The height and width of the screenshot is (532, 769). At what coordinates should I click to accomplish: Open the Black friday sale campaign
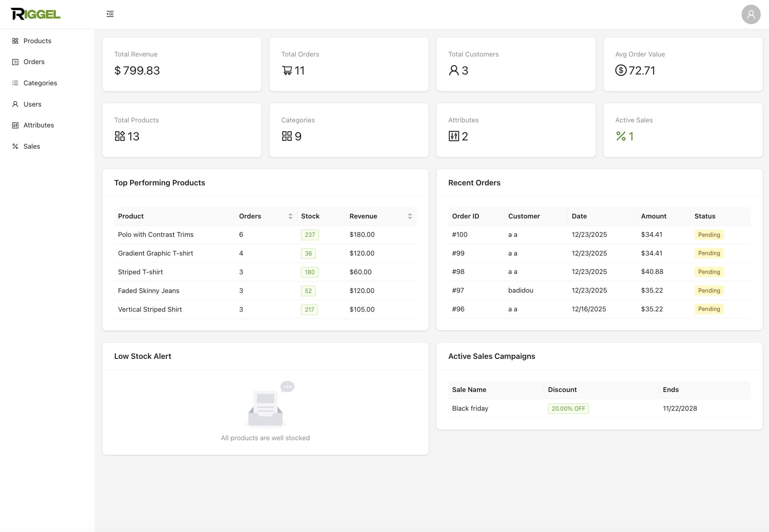pos(470,408)
